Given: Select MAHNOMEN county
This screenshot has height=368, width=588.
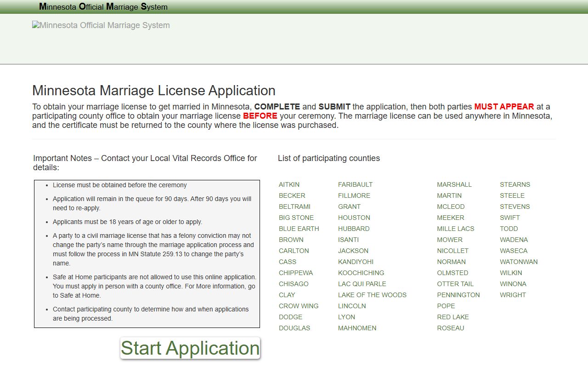Looking at the screenshot, I should click(x=357, y=328).
